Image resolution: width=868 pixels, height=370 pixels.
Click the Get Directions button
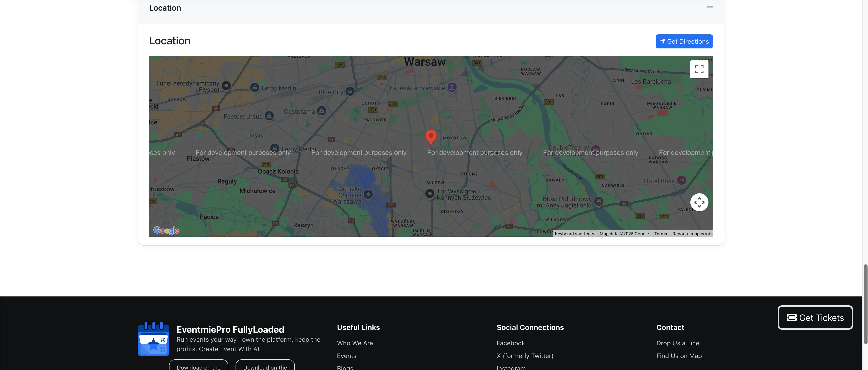pyautogui.click(x=684, y=41)
